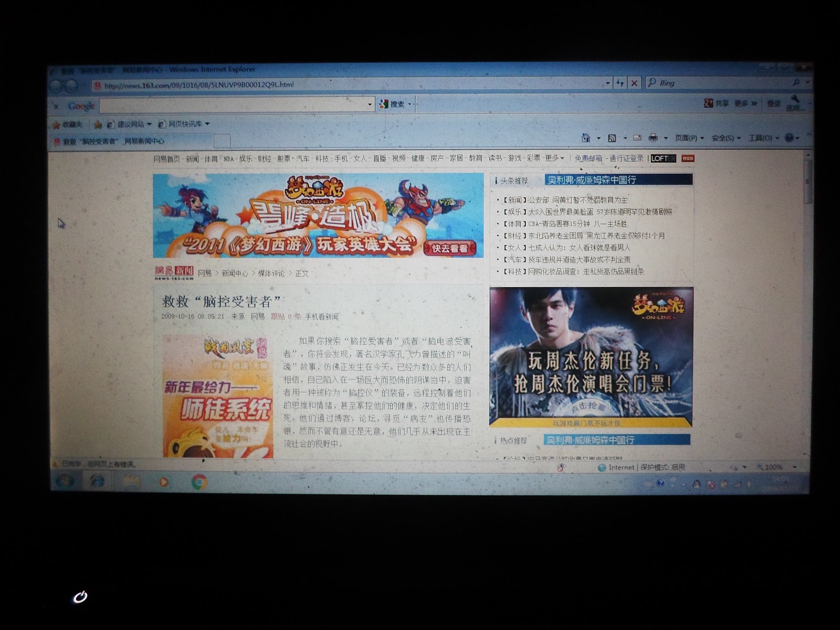Click the 跟贴 comments link
The width and height of the screenshot is (840, 630).
(x=278, y=317)
